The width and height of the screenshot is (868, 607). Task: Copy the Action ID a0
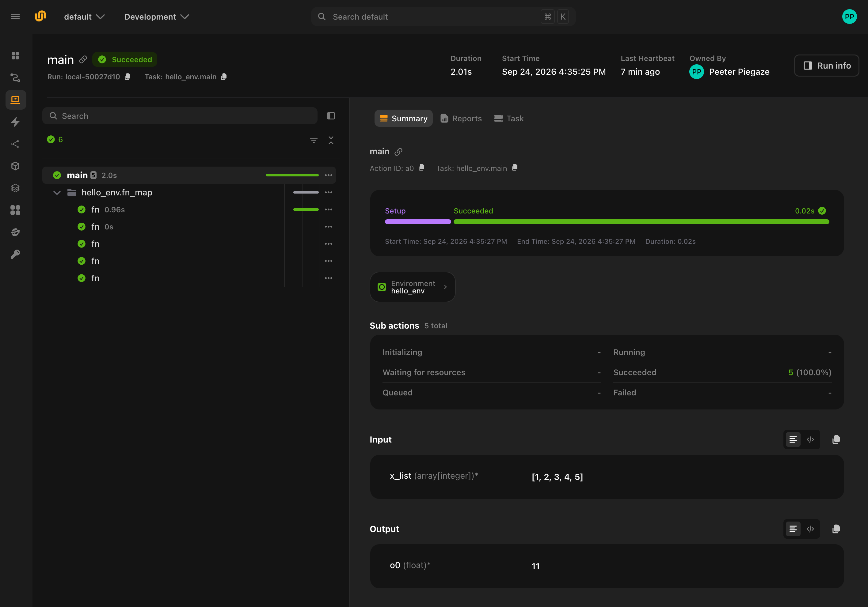coord(421,168)
